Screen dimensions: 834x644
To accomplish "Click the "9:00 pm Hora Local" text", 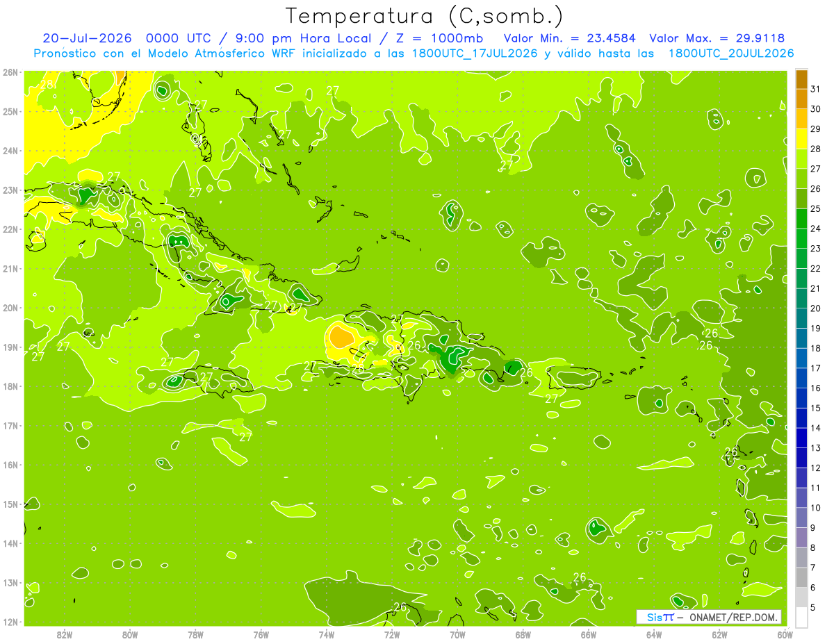I will 304,38.
